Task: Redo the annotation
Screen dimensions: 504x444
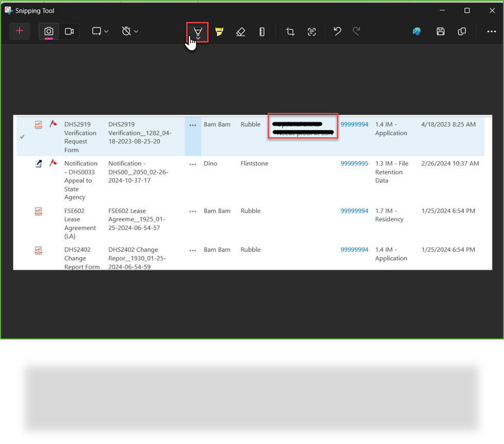Action: pyautogui.click(x=356, y=31)
